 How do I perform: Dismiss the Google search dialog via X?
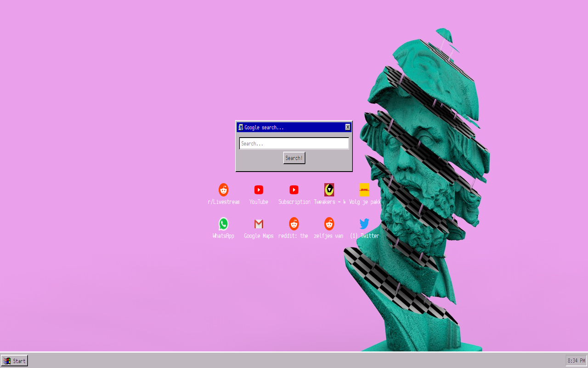click(347, 127)
